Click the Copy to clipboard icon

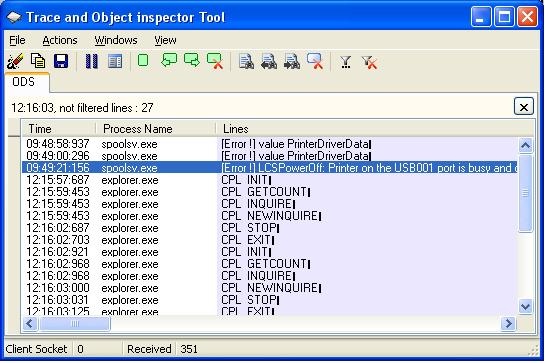[x=38, y=61]
